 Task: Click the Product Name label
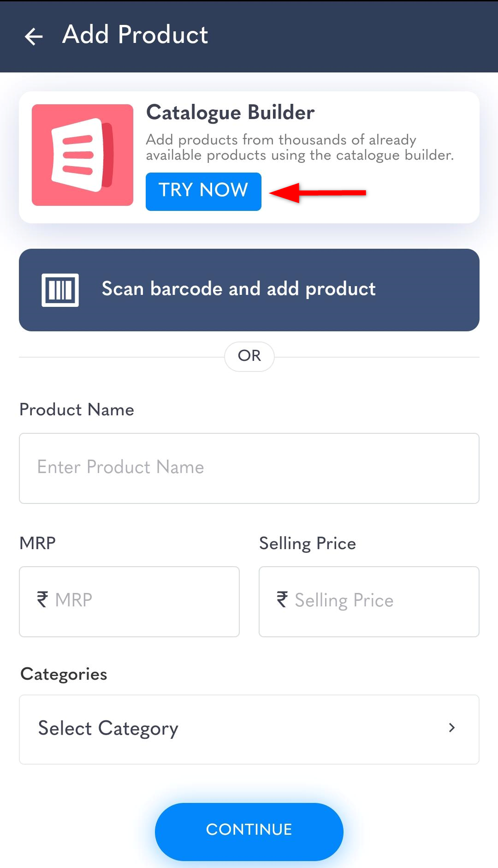click(77, 410)
